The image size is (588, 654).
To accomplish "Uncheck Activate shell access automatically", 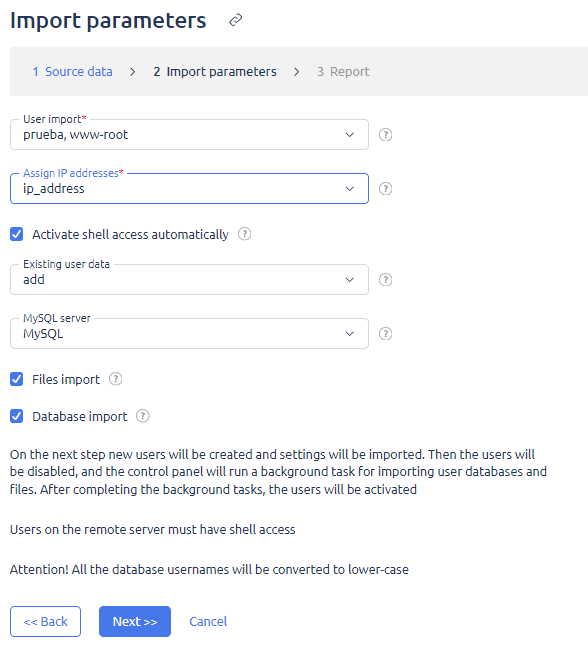I will click(x=17, y=234).
